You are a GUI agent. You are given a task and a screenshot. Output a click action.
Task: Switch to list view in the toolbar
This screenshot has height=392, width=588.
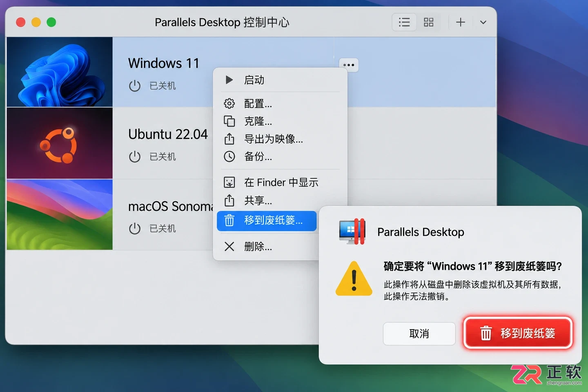(404, 22)
